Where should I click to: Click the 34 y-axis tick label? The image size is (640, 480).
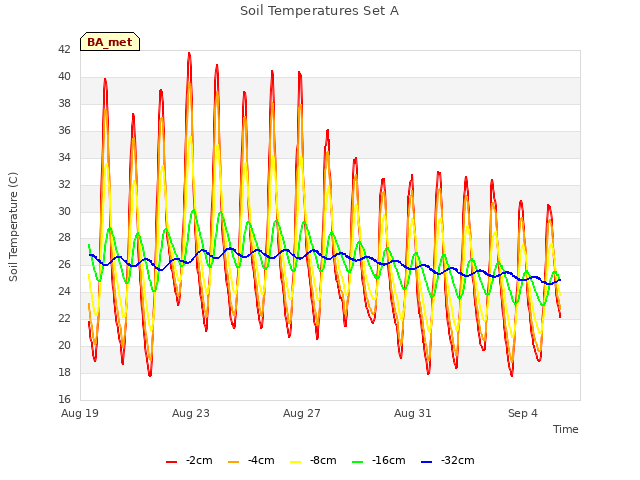pos(64,157)
